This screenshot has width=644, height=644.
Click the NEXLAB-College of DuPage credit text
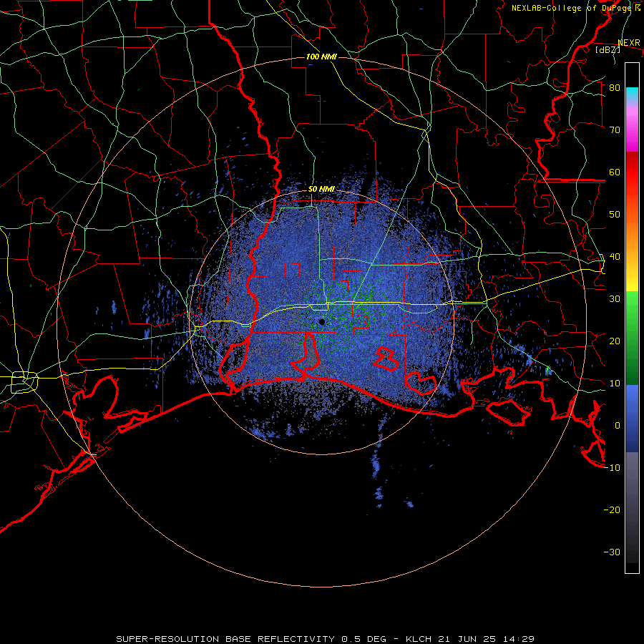click(576, 8)
